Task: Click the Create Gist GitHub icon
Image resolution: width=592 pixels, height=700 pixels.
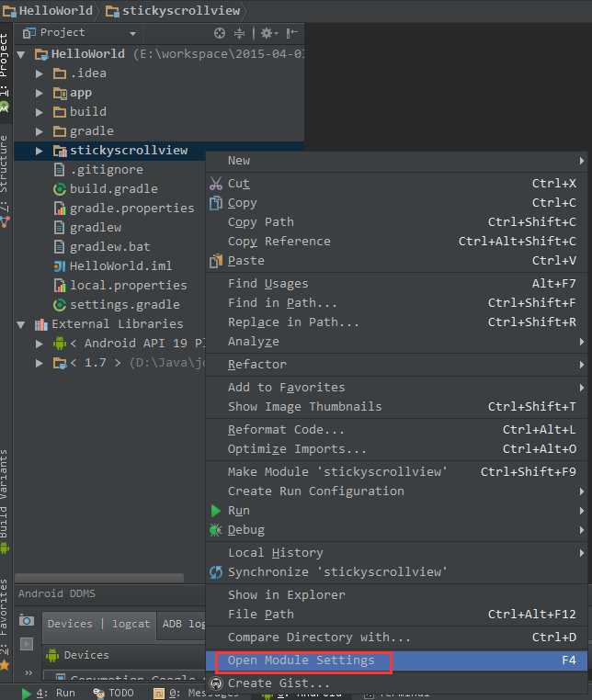Action: (x=216, y=683)
